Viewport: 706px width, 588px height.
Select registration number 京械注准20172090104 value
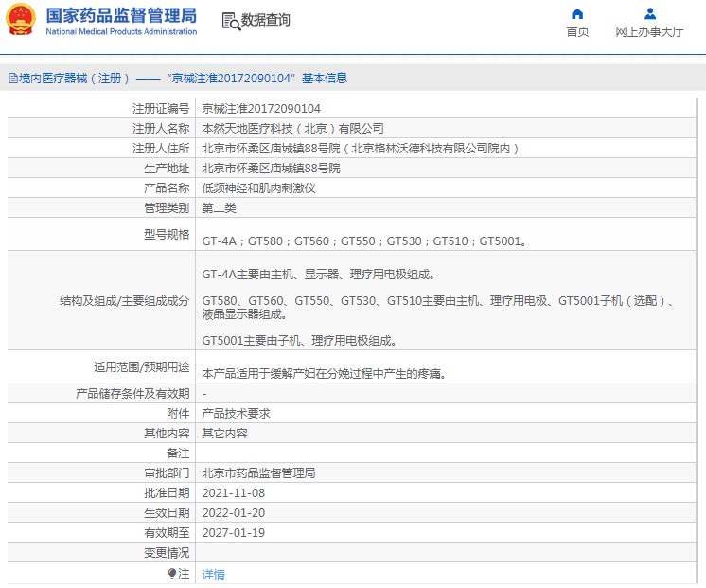tap(261, 109)
